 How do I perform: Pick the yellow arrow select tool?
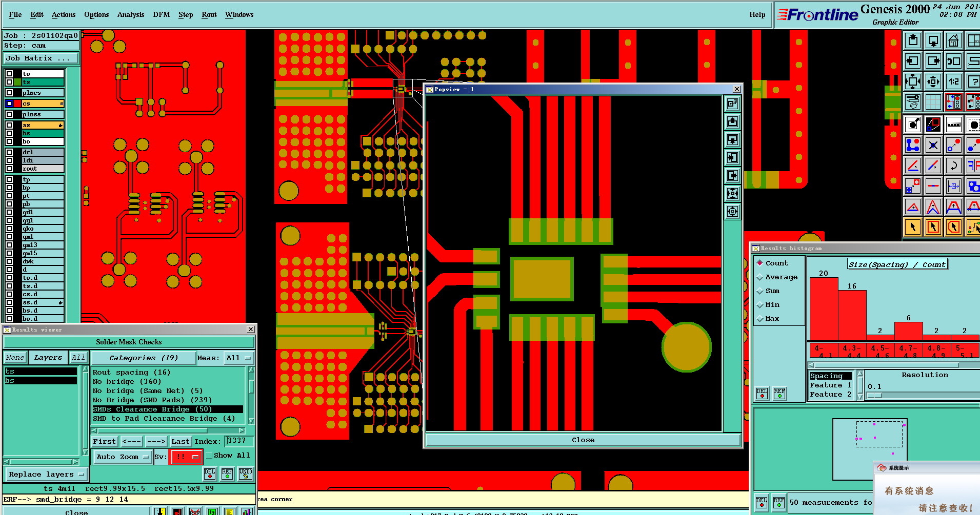click(x=913, y=226)
